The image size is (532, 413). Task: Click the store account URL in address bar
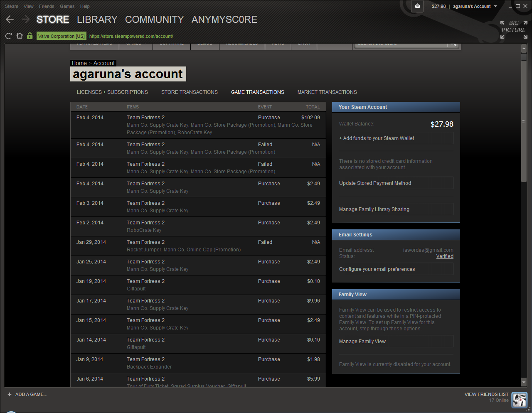point(131,36)
